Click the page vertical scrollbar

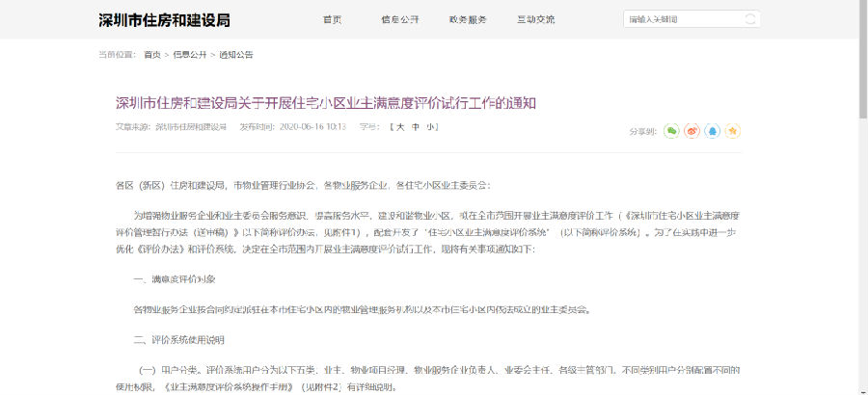click(x=862, y=193)
